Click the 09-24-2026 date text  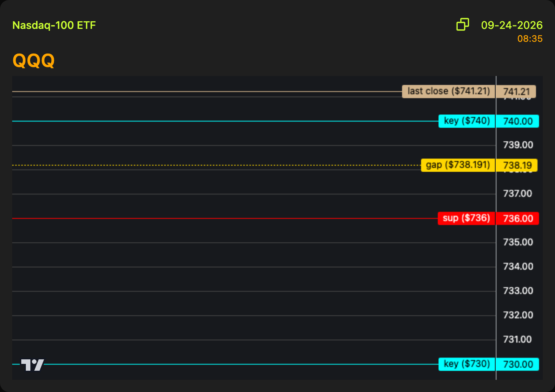coord(512,25)
